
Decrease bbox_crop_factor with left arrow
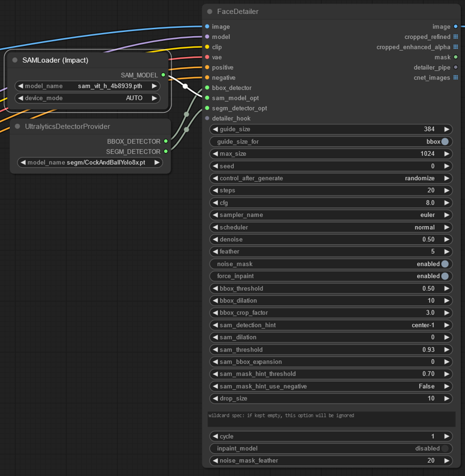(x=215, y=313)
